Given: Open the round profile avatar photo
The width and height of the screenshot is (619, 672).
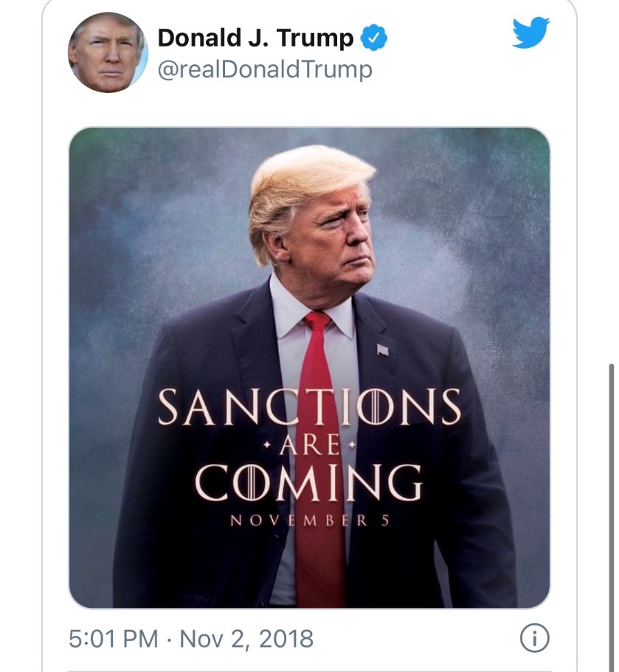Looking at the screenshot, I should tap(108, 52).
